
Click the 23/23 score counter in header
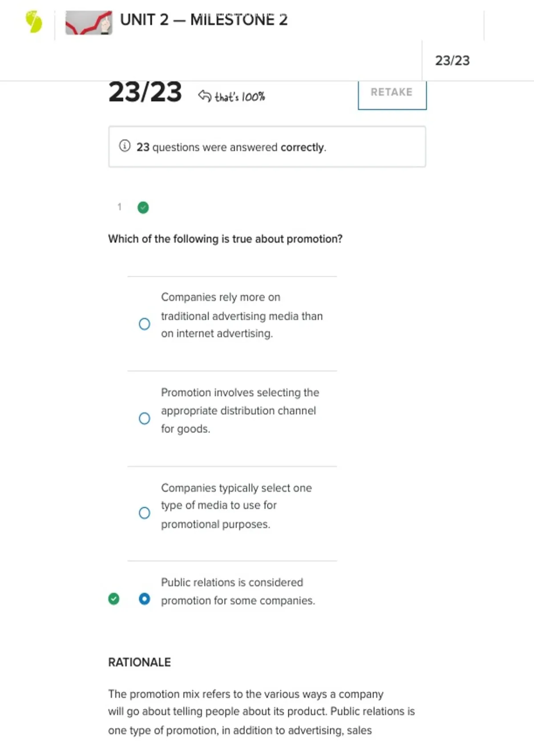coord(452,60)
